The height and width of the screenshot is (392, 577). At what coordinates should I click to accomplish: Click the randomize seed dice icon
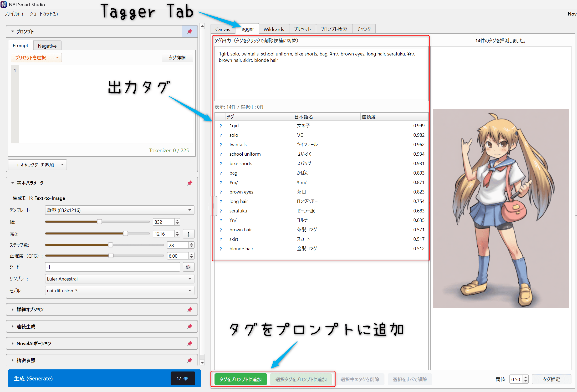click(188, 267)
